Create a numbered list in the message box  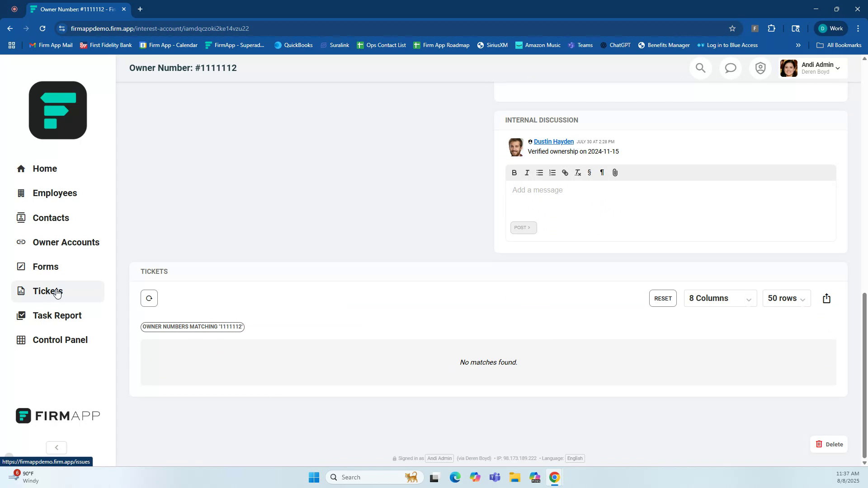[552, 172]
